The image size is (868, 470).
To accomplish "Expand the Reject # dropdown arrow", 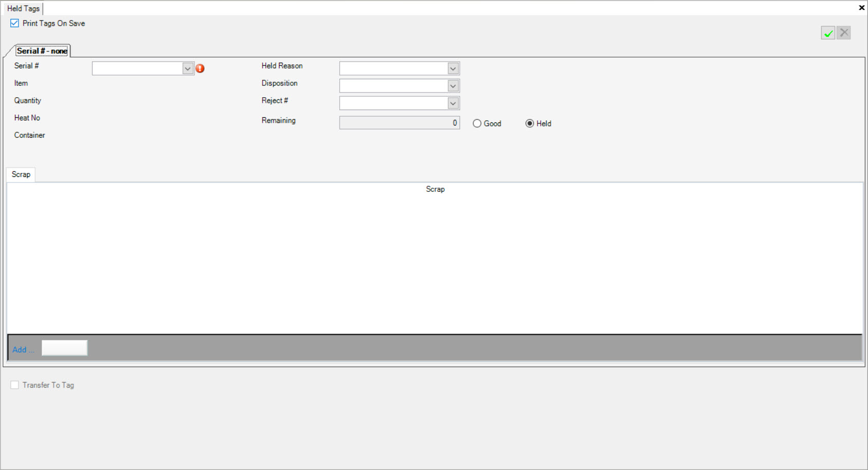I will coord(453,103).
